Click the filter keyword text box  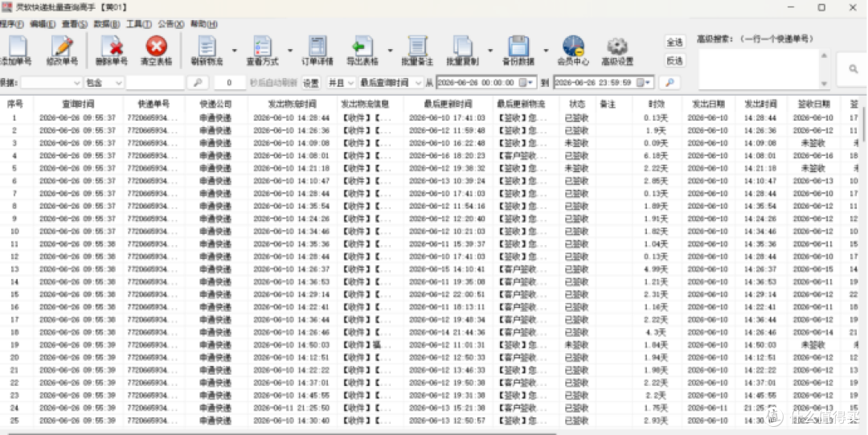pos(155,83)
